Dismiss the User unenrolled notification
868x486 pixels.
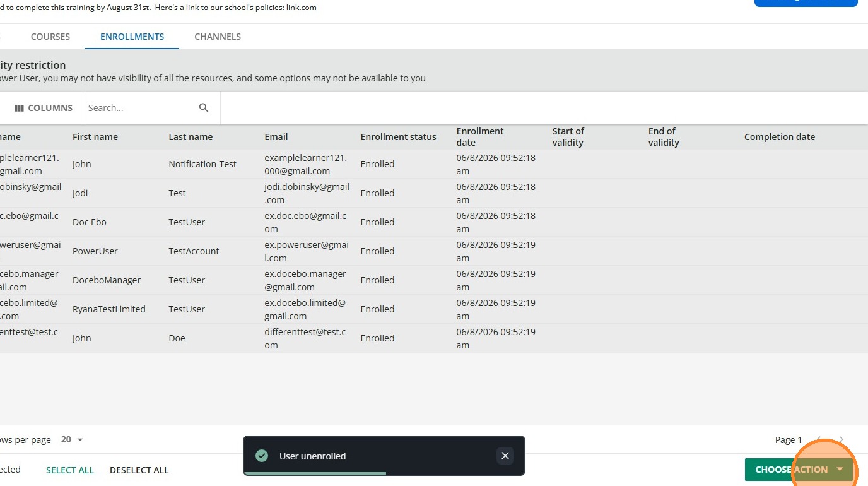505,456
